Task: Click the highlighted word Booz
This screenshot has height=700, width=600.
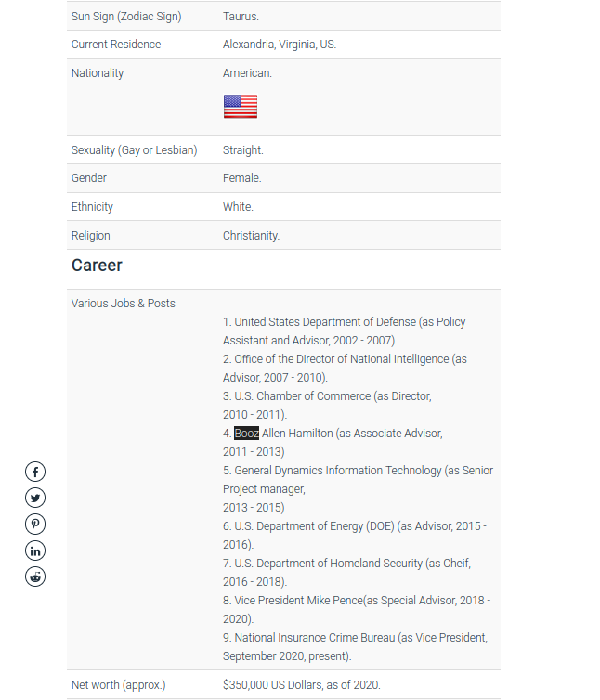Action: [247, 433]
